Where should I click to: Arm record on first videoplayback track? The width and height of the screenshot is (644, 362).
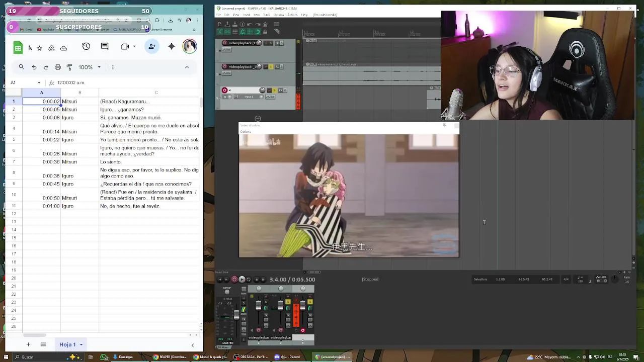click(x=224, y=43)
